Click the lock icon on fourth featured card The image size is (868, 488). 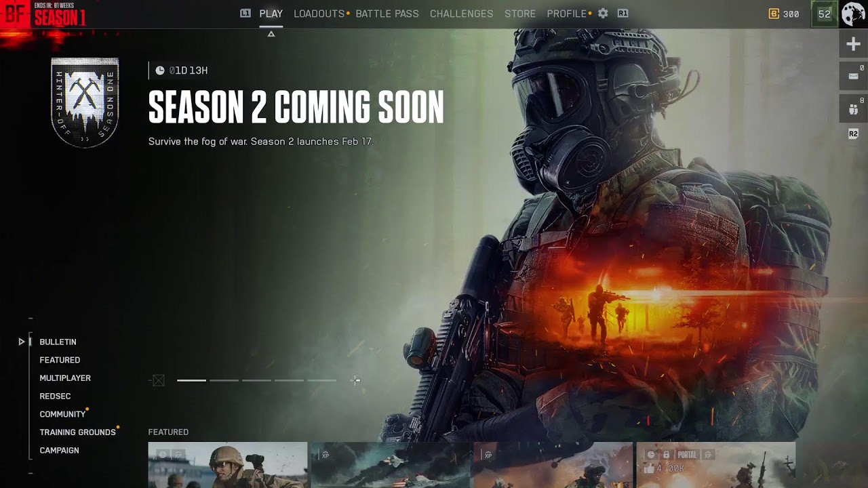667,455
